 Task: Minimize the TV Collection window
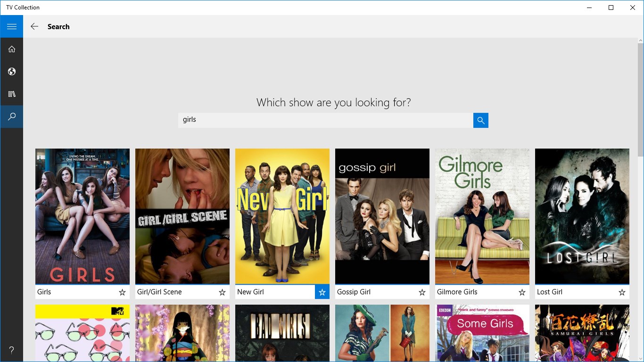589,8
